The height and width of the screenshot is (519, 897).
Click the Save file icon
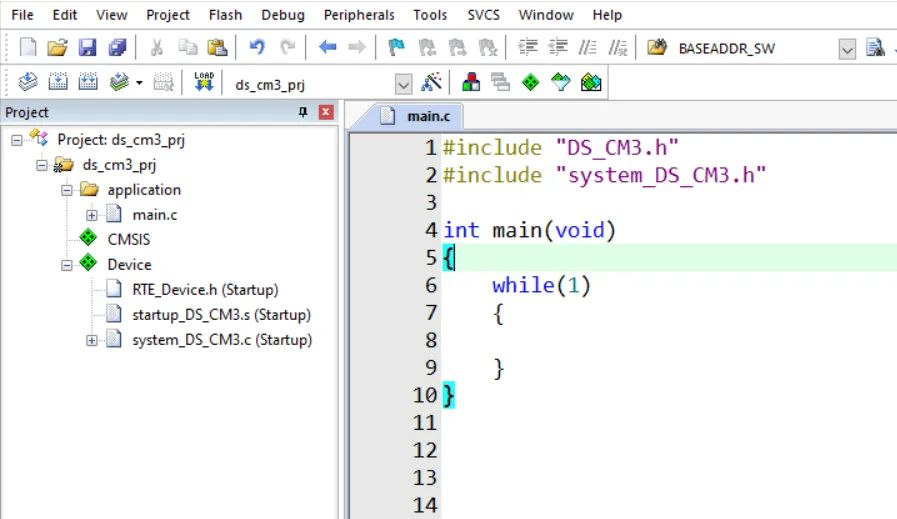88,47
